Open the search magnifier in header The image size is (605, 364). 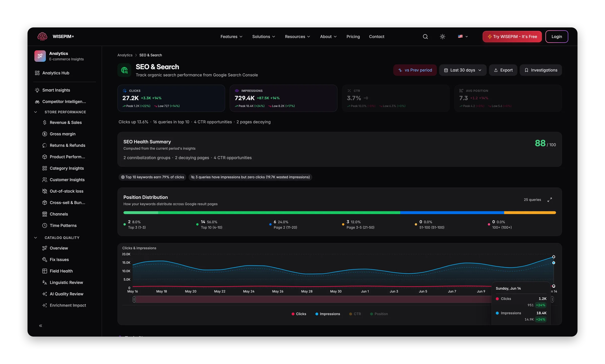point(425,37)
